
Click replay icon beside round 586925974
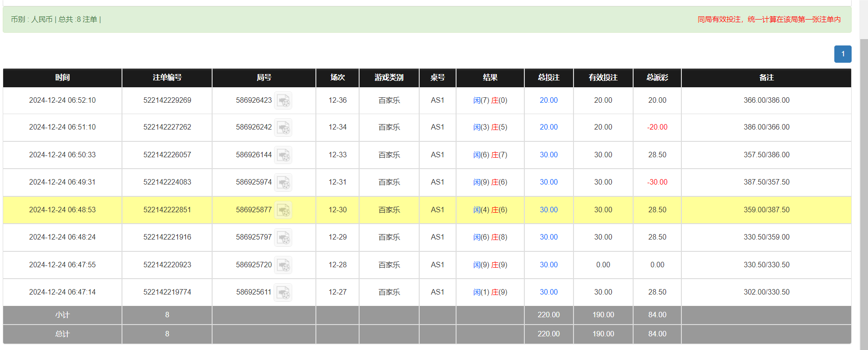click(x=283, y=182)
